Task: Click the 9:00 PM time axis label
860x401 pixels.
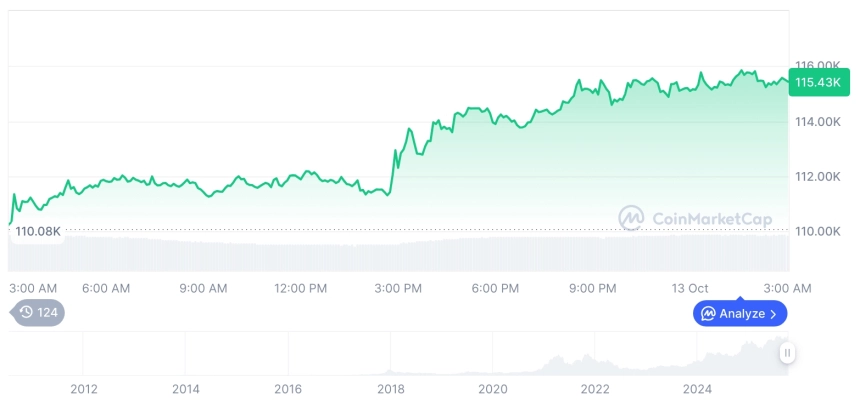Action: (592, 288)
